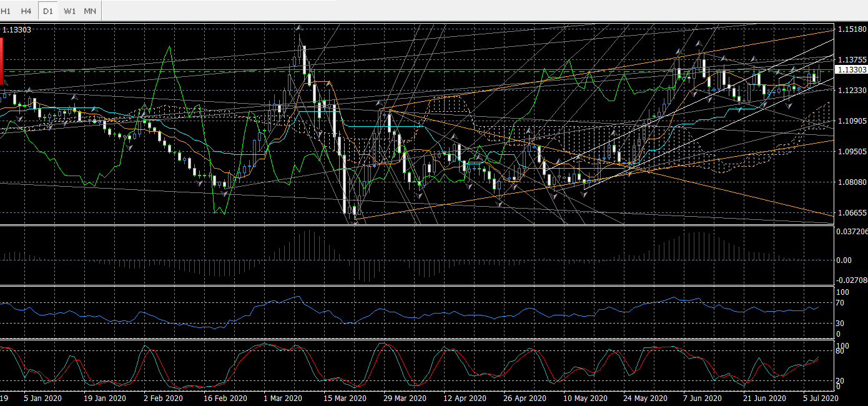The image size is (868, 406).
Task: Click the 1.08080 price level label
Action: (x=852, y=182)
